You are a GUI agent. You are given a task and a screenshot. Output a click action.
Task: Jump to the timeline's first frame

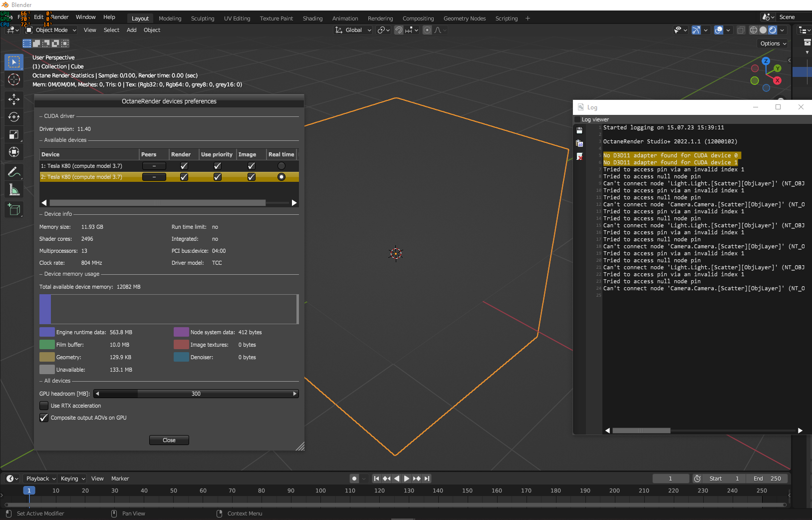click(x=377, y=479)
